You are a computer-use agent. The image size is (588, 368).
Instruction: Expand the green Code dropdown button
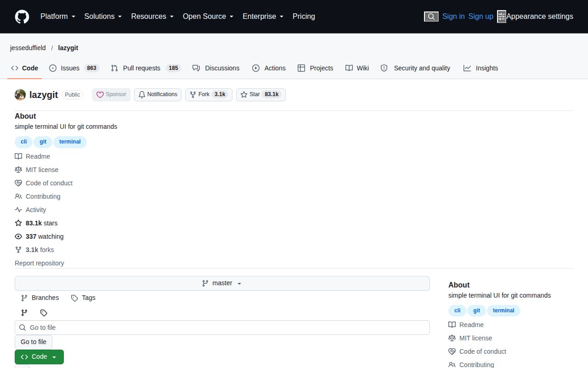[39, 357]
